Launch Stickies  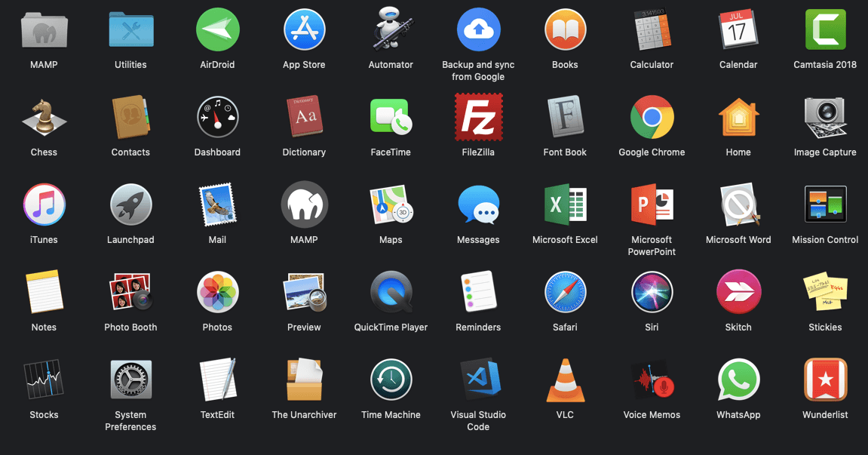click(x=825, y=292)
